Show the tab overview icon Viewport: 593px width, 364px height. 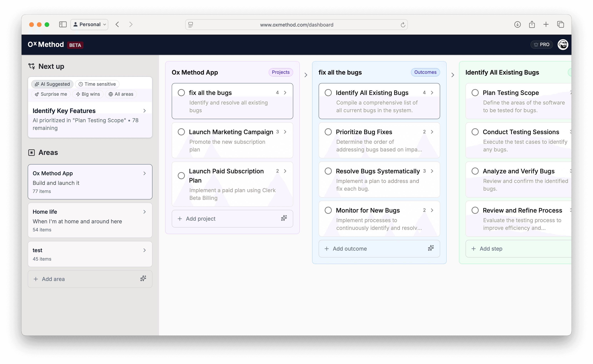[561, 24]
